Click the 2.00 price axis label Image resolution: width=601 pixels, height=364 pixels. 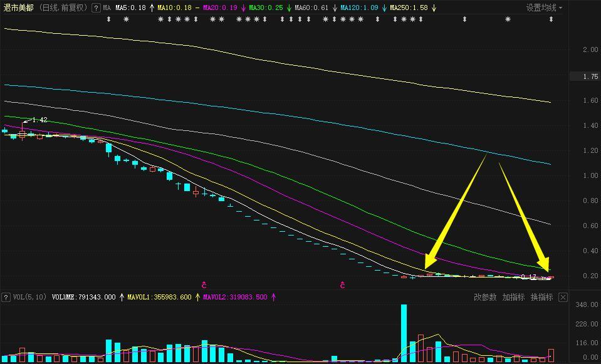pyautogui.click(x=590, y=49)
